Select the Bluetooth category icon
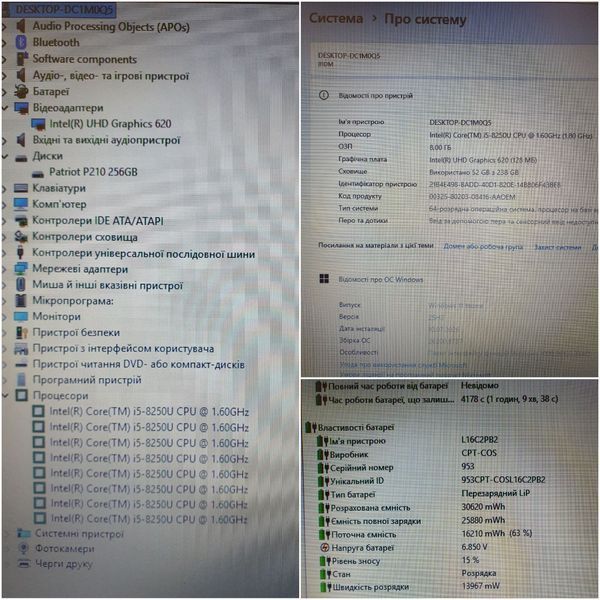 pos(21,42)
